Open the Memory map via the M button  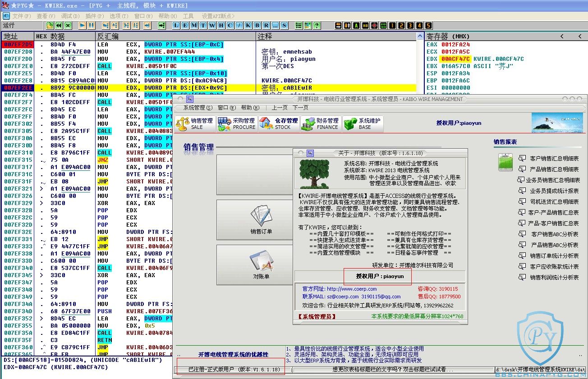tap(194, 25)
